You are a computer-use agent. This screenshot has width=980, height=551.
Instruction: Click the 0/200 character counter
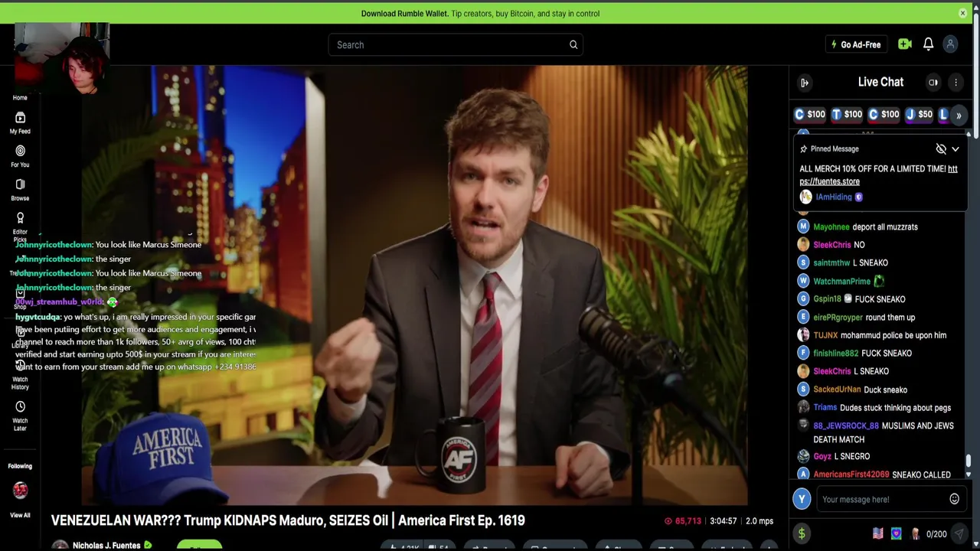pyautogui.click(x=936, y=534)
